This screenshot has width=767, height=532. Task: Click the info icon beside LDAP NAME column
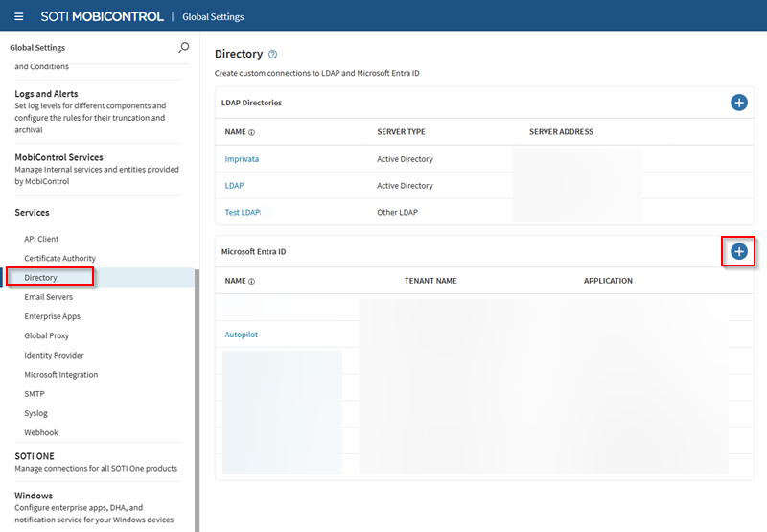251,132
